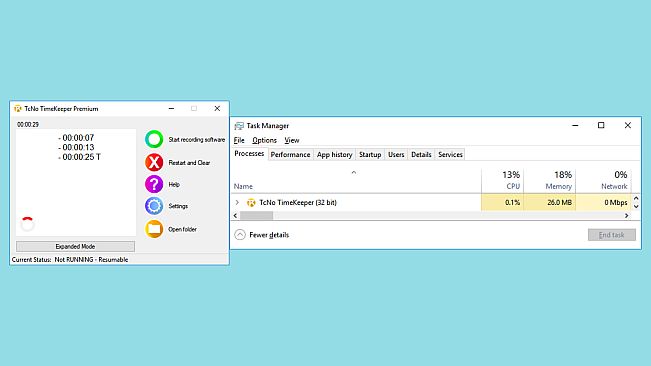Screen dimensions: 651x366
Task: Minimize the Task Manager window
Action: pyautogui.click(x=575, y=125)
